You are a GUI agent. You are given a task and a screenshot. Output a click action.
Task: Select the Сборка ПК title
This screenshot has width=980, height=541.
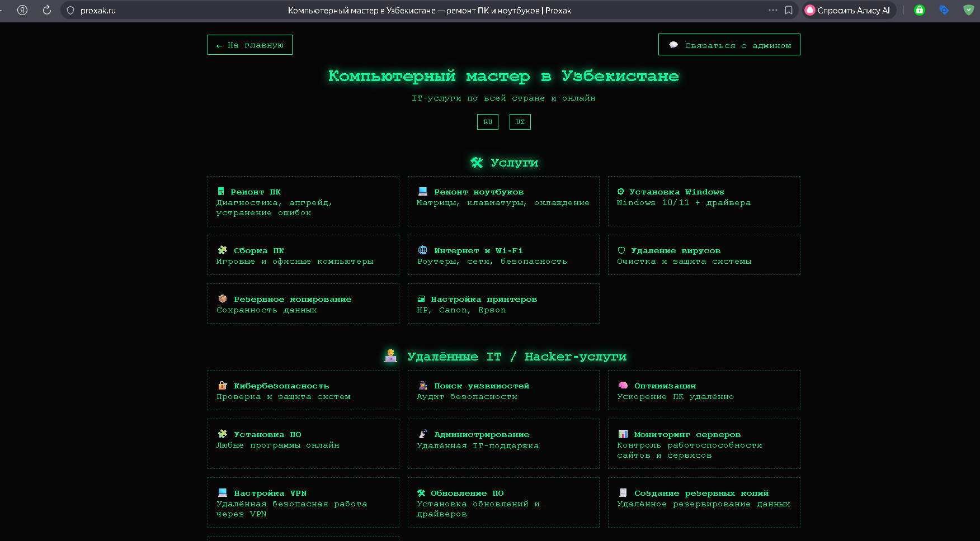tap(259, 250)
